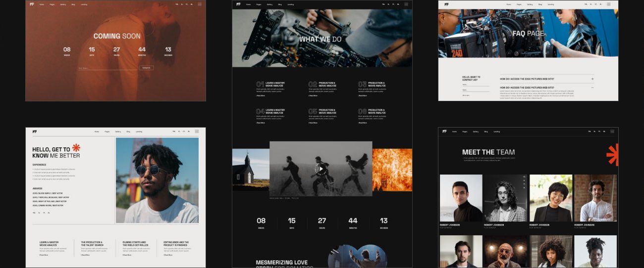Click Read More under item 05
Screen dimensions: 644x268
pos(313,123)
